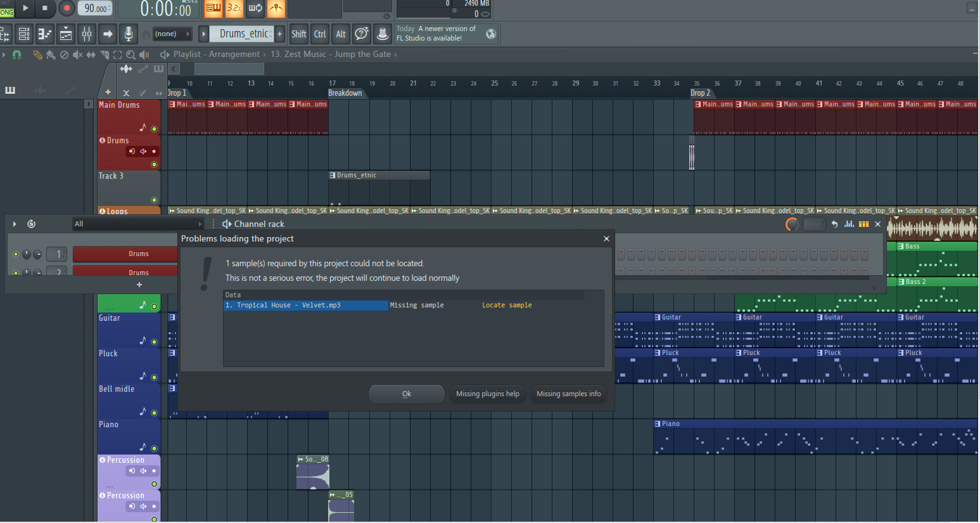
Task: Open '13. Zest Music - Jump the Gate' breadcrumb
Action: point(331,55)
